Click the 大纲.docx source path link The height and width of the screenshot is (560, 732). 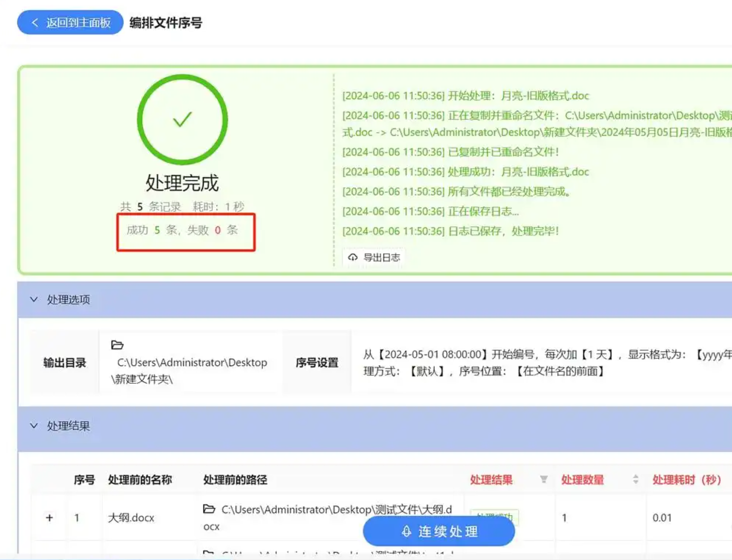coord(336,510)
